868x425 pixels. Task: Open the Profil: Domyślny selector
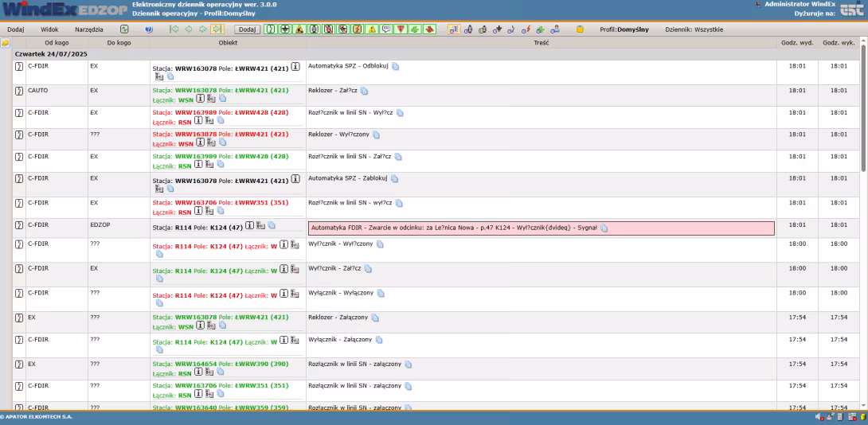click(627, 29)
